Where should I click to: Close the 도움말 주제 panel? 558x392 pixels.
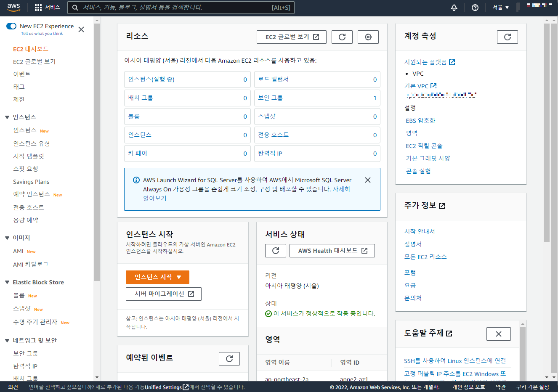[499, 334]
